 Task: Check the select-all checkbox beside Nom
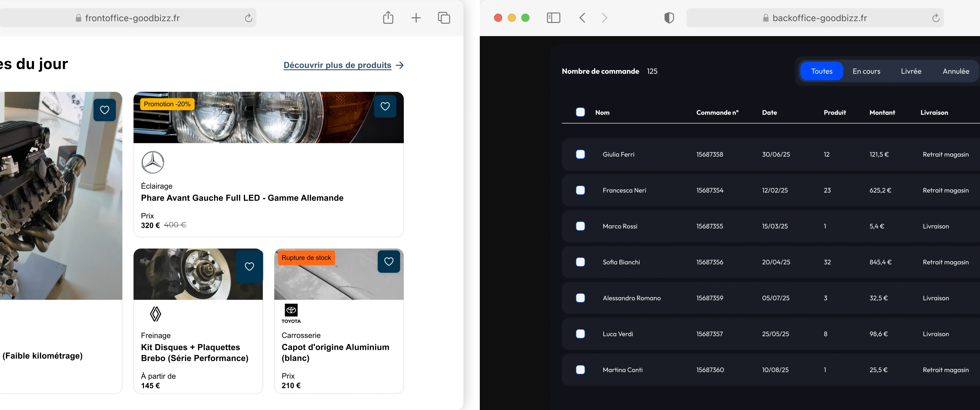coord(580,112)
